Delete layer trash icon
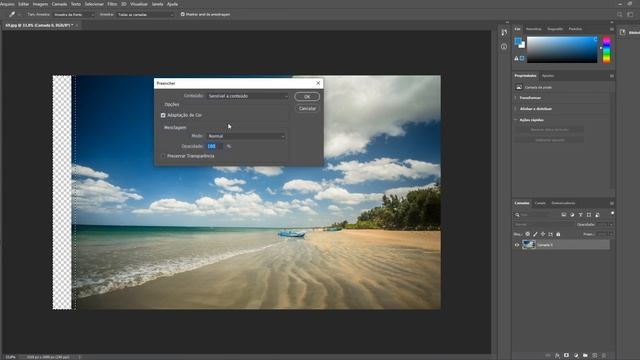The height and width of the screenshot is (360, 640). click(604, 356)
